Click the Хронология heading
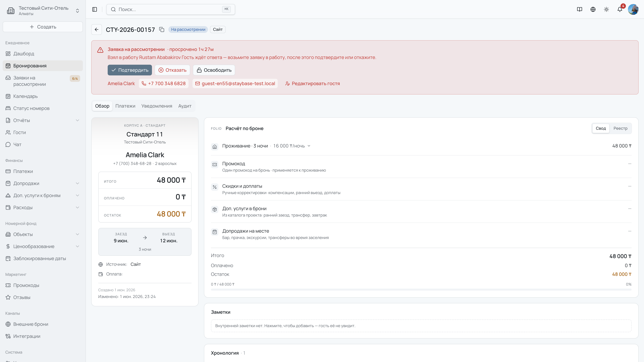This screenshot has width=644, height=362. (x=225, y=353)
